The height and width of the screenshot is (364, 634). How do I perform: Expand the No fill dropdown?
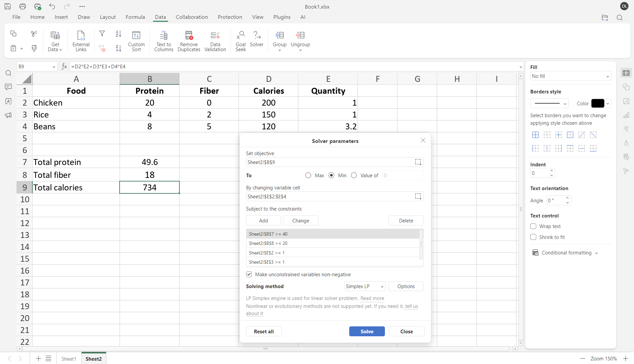570,76
